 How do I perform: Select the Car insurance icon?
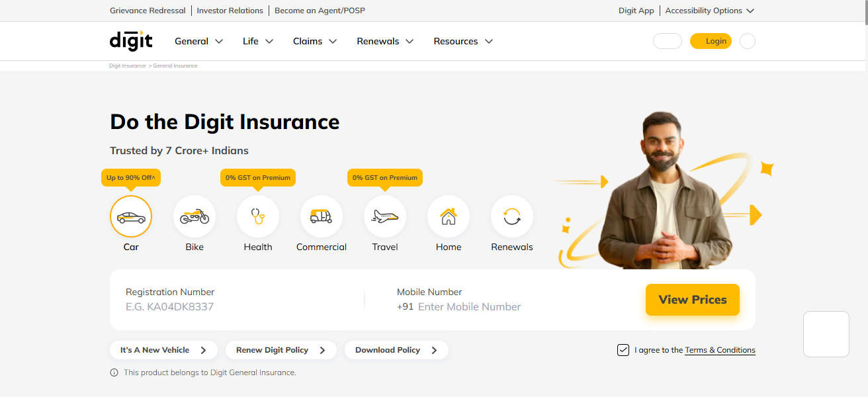[x=131, y=216]
